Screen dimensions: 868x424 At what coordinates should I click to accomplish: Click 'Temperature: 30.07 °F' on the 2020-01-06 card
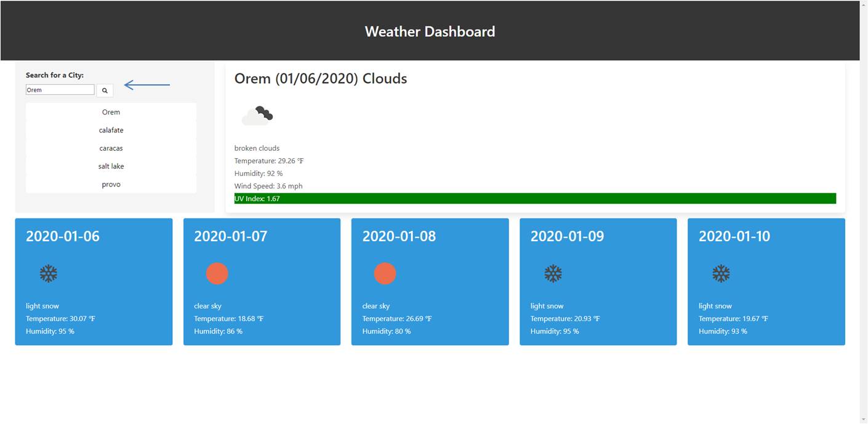click(60, 319)
